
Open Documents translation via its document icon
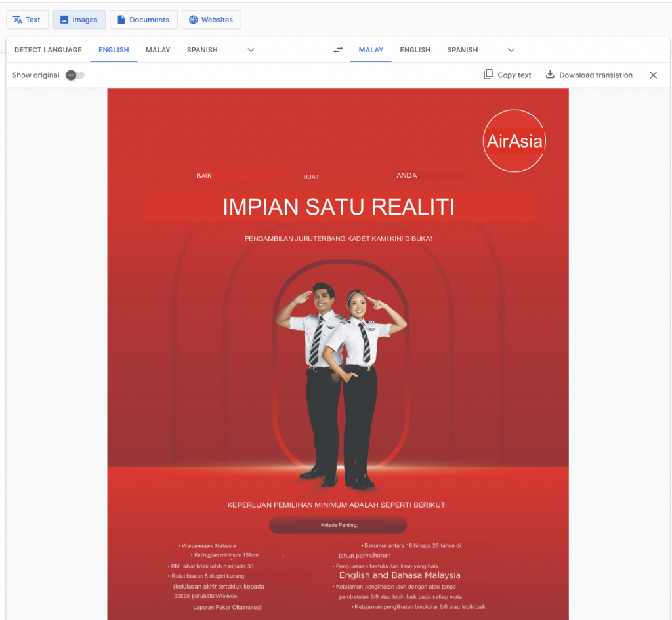tap(121, 20)
